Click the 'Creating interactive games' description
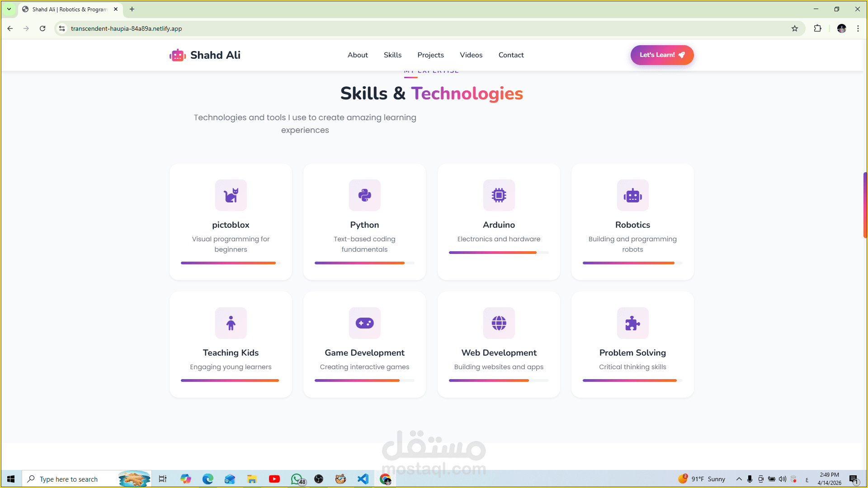This screenshot has height=488, width=868. click(x=364, y=367)
